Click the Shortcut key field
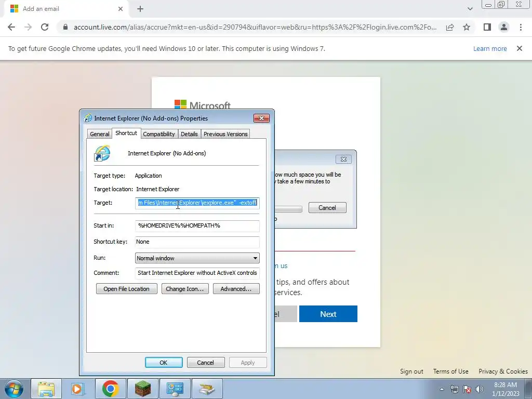Viewport: 532px width, 399px height. tap(197, 242)
